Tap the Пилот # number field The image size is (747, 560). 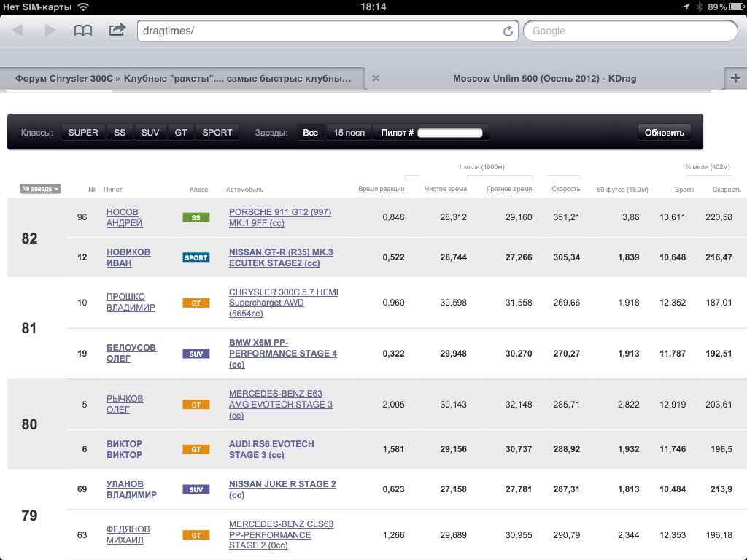click(x=449, y=133)
